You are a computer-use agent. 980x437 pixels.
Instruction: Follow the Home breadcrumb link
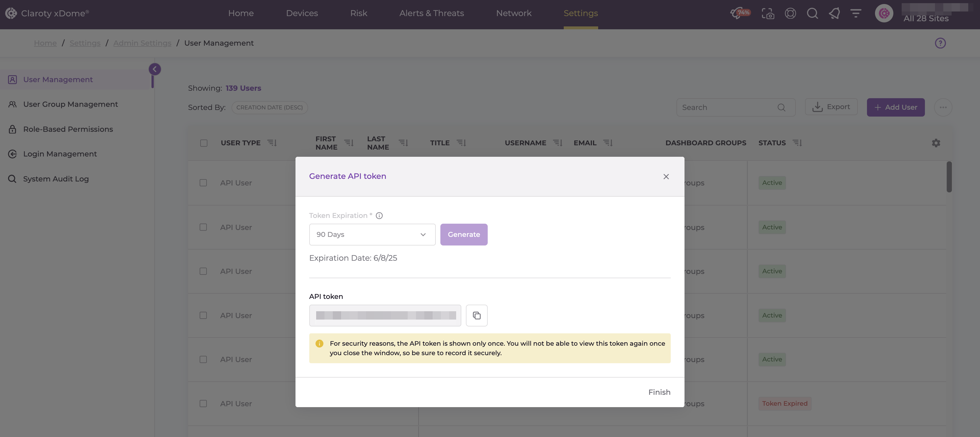click(x=45, y=43)
